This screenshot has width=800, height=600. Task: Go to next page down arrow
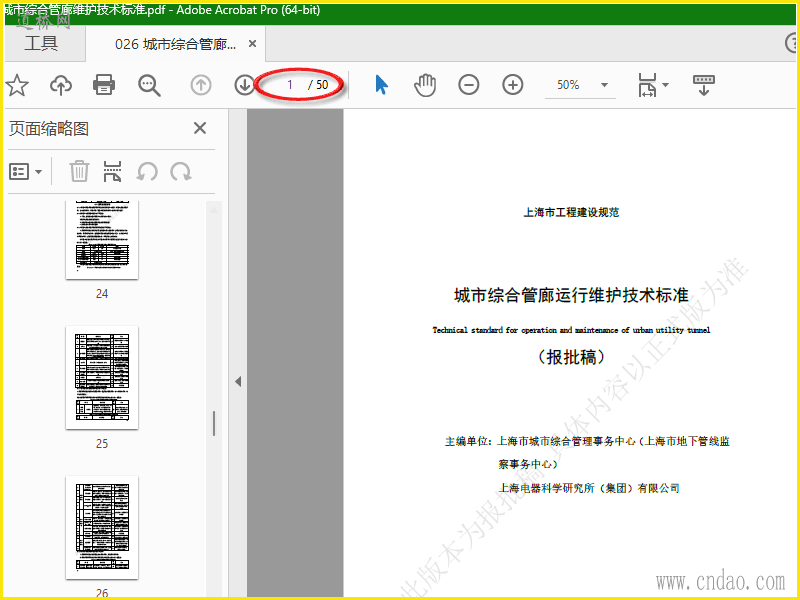(244, 85)
